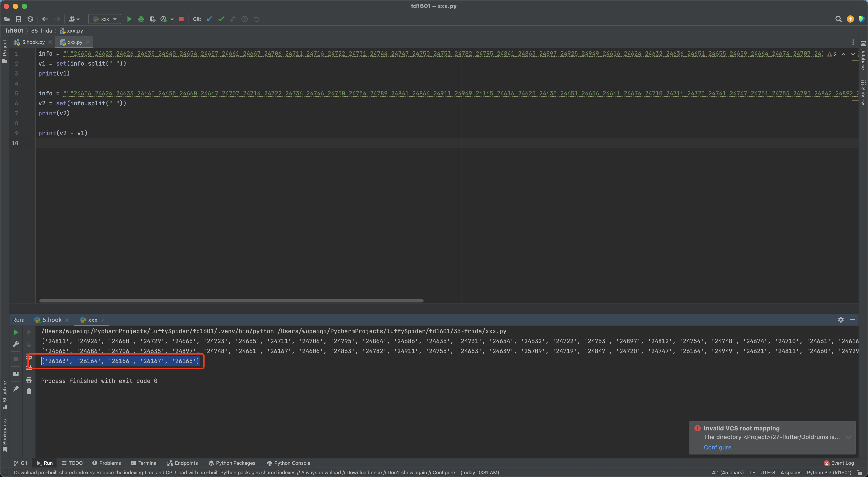Click the Configure... link in notification

point(720,447)
